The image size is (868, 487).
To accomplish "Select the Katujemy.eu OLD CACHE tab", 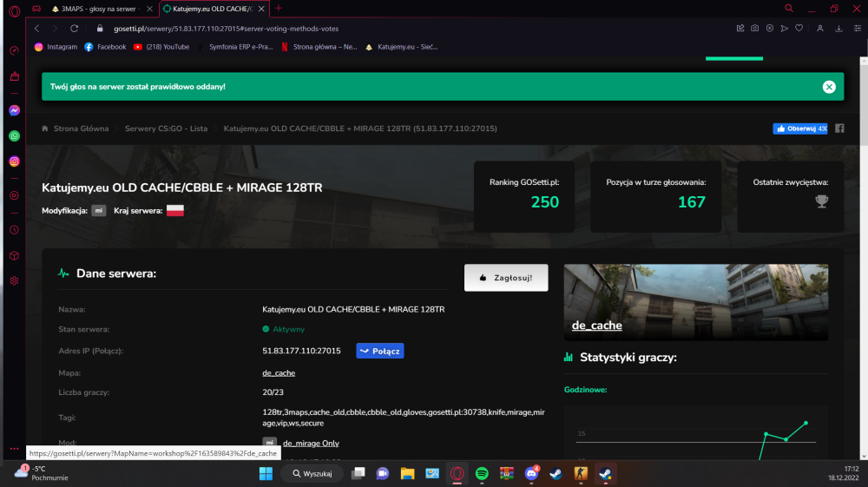I will [x=212, y=9].
